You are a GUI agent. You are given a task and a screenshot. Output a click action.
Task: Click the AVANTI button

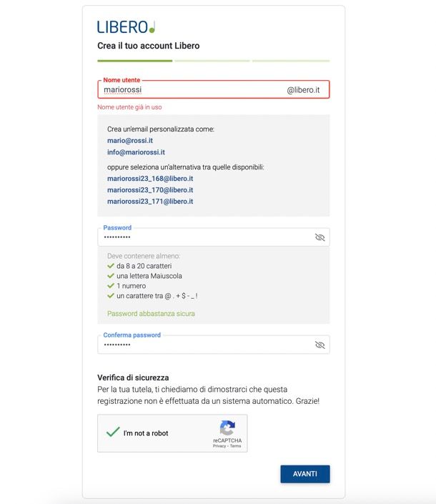click(x=305, y=474)
